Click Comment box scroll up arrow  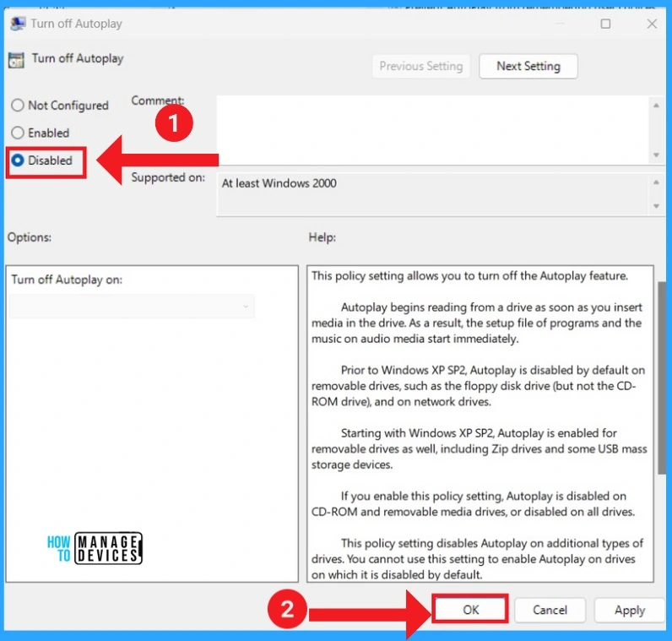(656, 106)
